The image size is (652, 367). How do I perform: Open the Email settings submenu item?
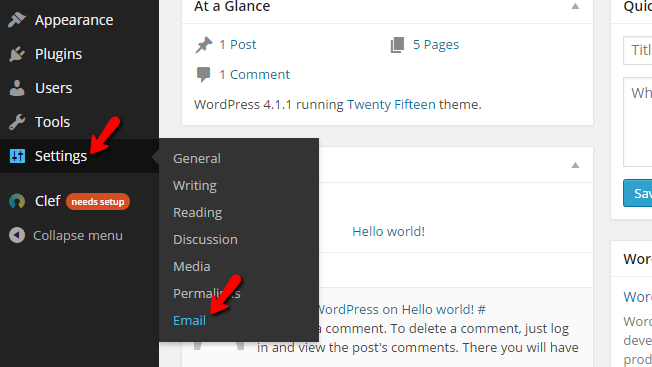[189, 320]
